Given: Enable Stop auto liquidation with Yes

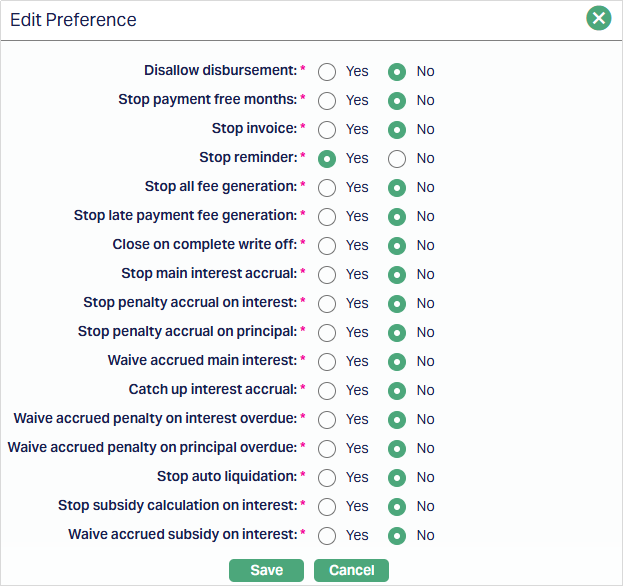Looking at the screenshot, I should point(327,477).
